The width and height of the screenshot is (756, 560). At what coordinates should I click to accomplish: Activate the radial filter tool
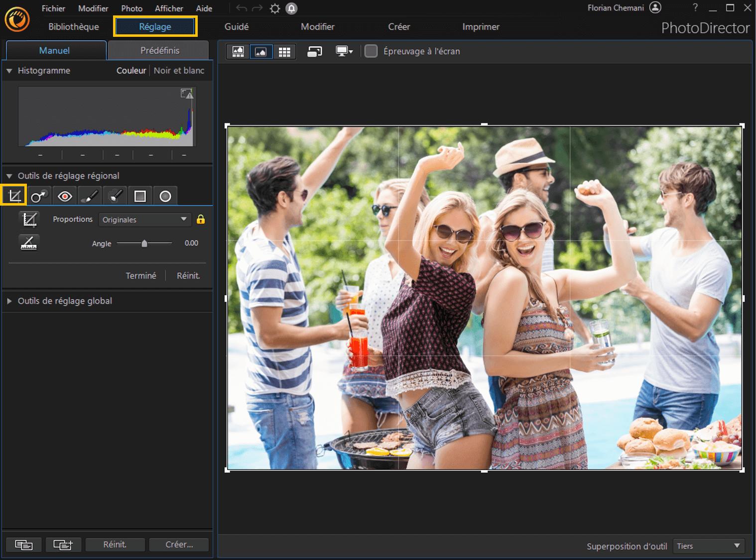pos(165,195)
